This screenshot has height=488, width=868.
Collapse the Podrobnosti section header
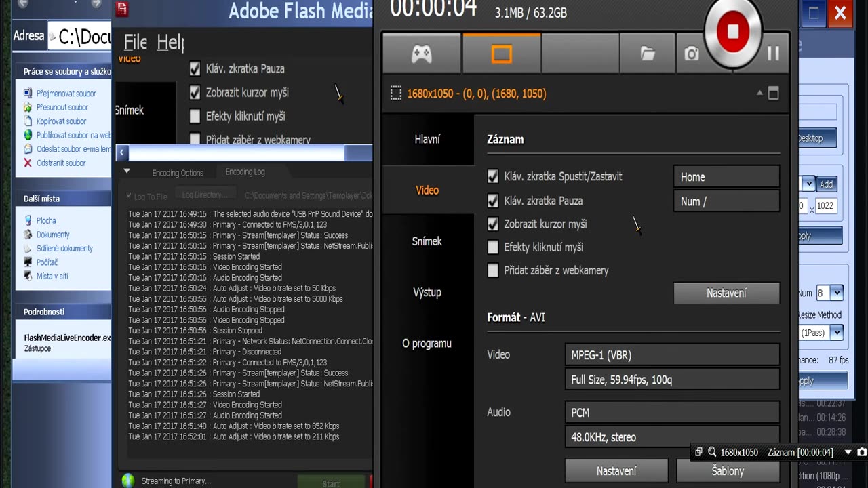point(64,312)
